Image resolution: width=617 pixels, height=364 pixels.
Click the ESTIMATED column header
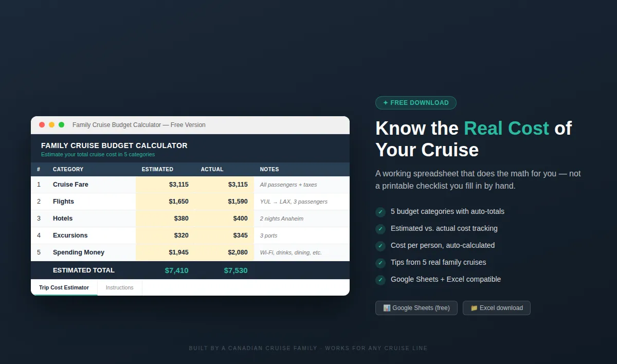[157, 169]
